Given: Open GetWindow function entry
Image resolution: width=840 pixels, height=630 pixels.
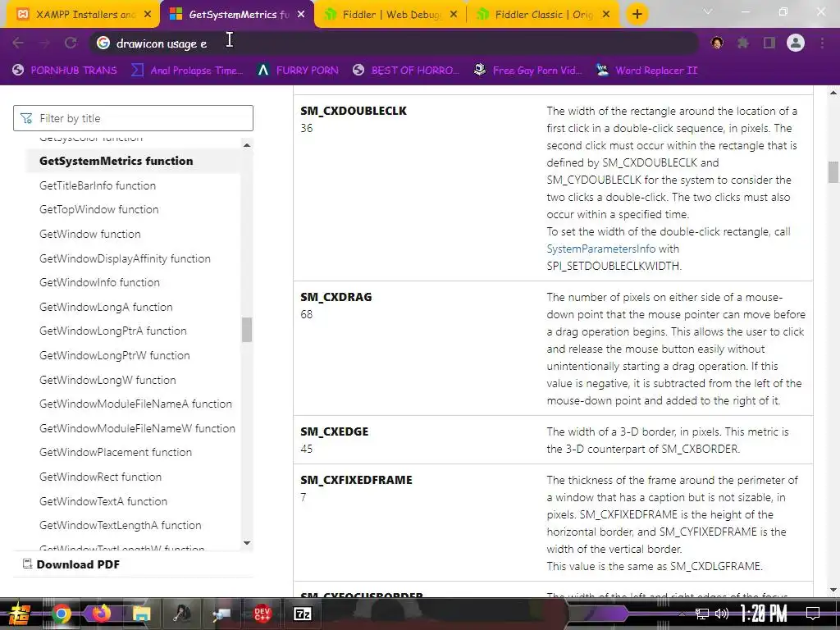Looking at the screenshot, I should [90, 234].
